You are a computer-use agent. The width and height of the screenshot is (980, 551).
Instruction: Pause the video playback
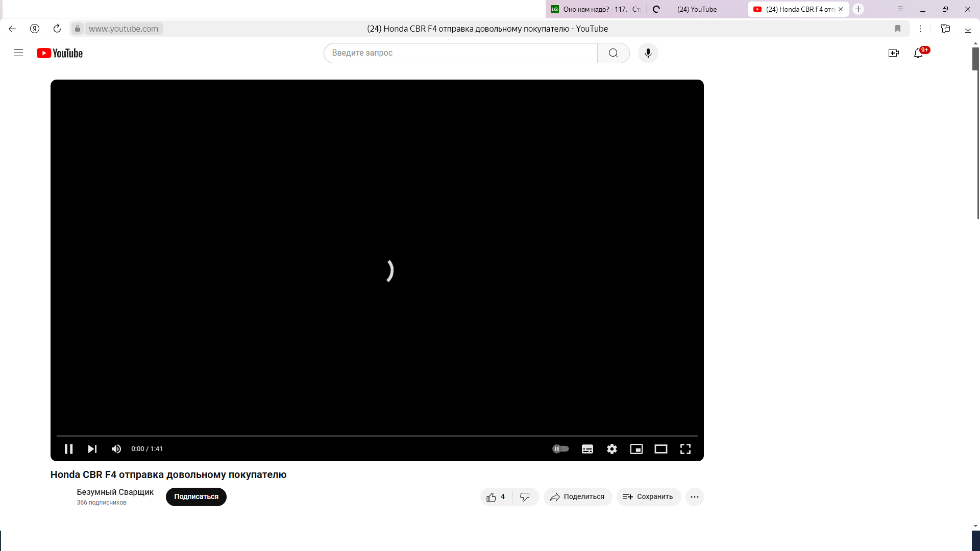(68, 449)
